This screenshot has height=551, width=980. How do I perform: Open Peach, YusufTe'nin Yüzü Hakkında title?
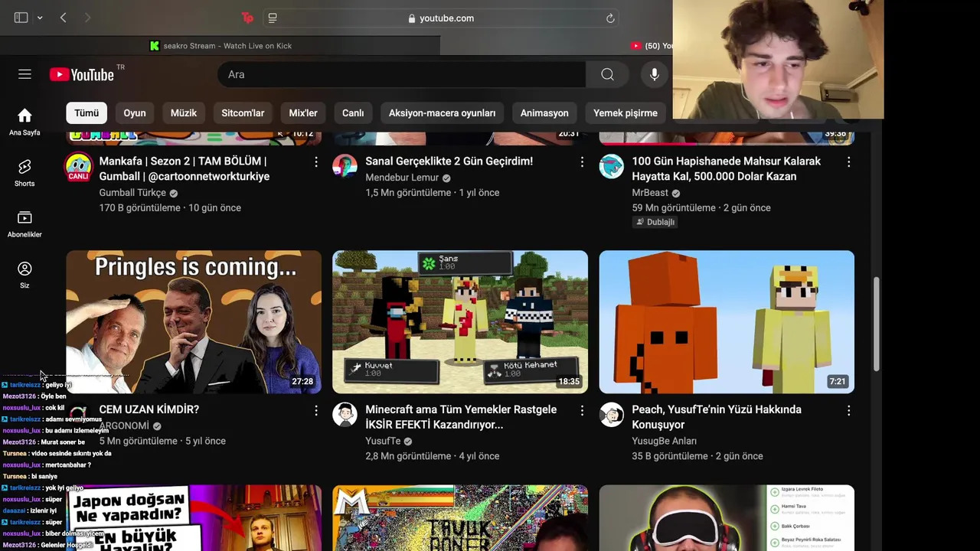tap(717, 417)
